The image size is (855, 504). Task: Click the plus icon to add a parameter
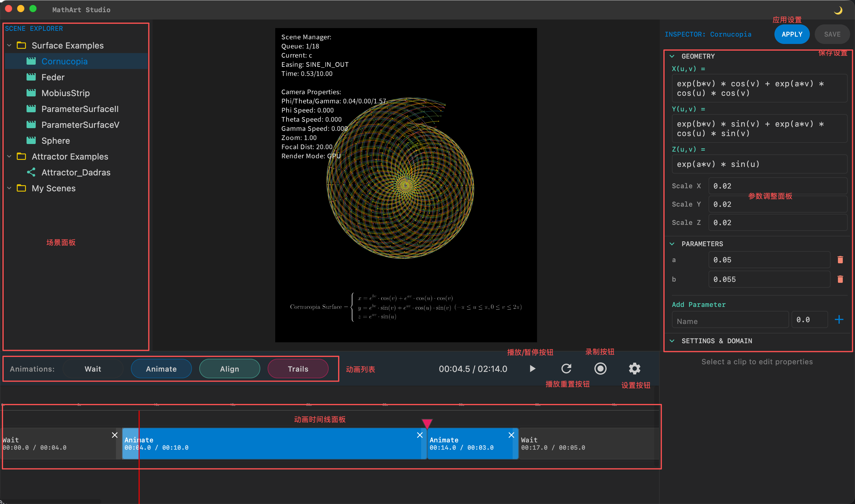pyautogui.click(x=839, y=320)
